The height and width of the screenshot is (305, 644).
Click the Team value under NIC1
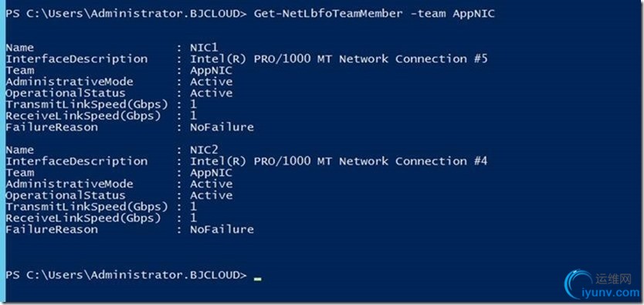(x=211, y=70)
